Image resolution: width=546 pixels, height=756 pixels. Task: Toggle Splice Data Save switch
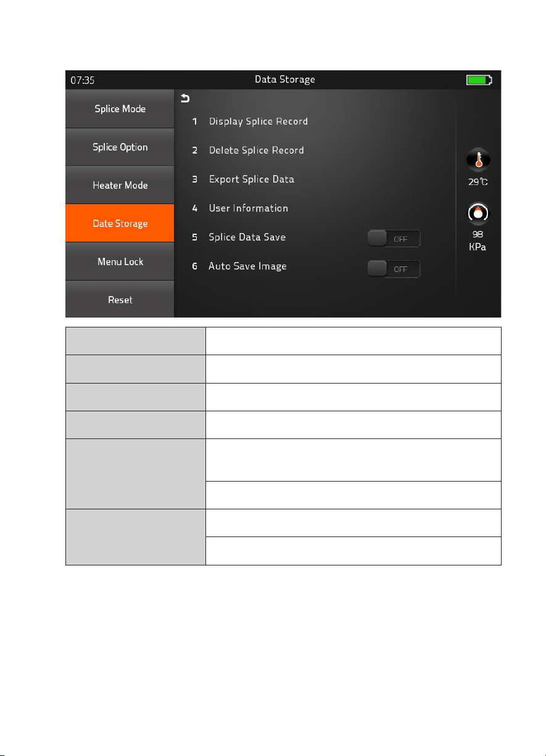(x=394, y=238)
